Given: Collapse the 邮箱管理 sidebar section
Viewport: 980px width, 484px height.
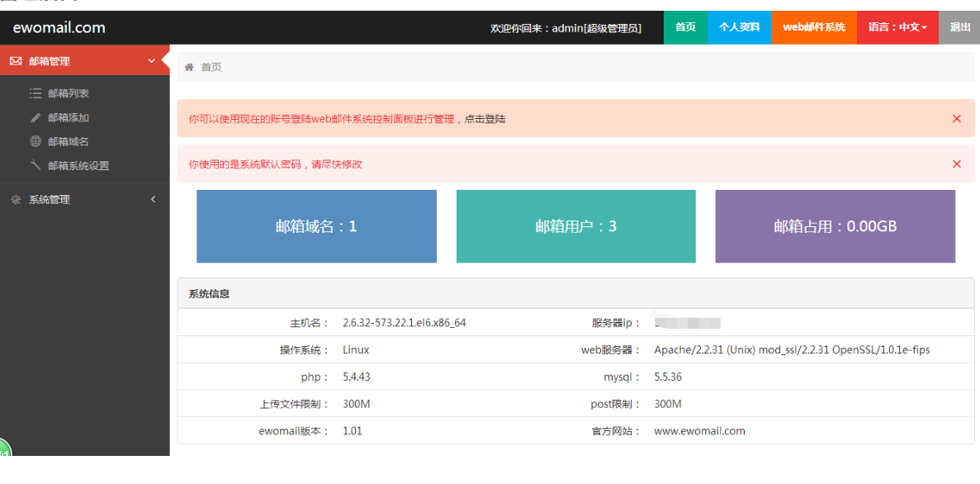Looking at the screenshot, I should pyautogui.click(x=152, y=61).
